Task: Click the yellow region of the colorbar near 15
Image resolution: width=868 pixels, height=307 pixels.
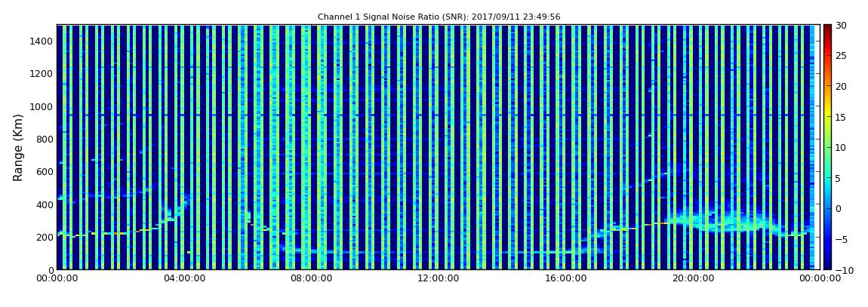Action: click(x=827, y=117)
